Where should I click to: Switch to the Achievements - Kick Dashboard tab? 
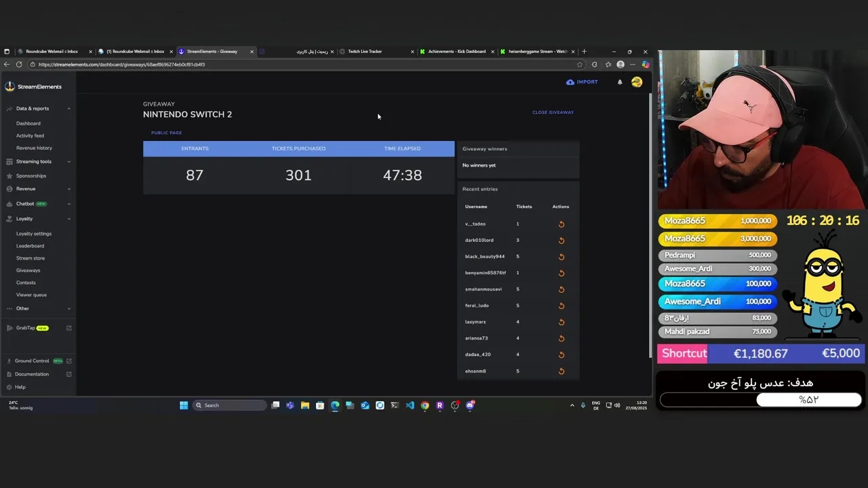point(456,52)
